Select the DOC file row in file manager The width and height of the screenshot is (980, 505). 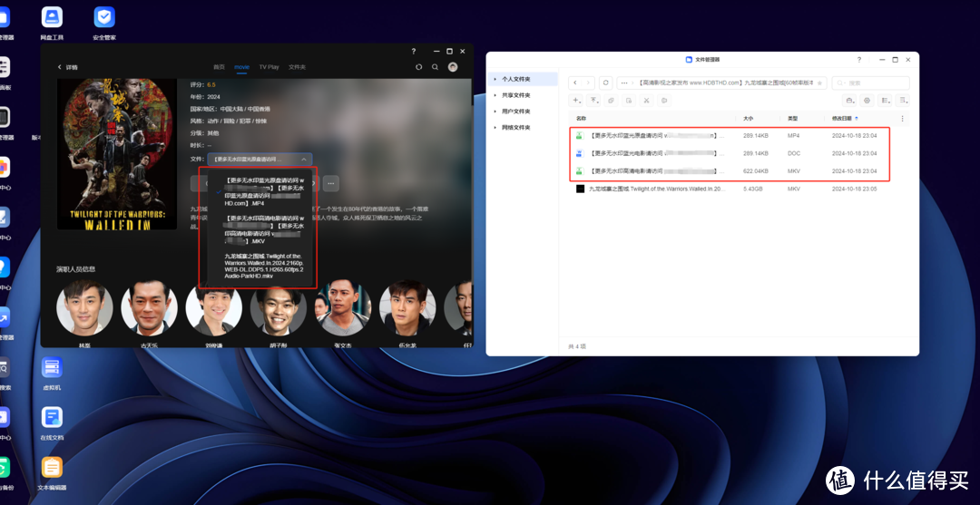point(738,153)
